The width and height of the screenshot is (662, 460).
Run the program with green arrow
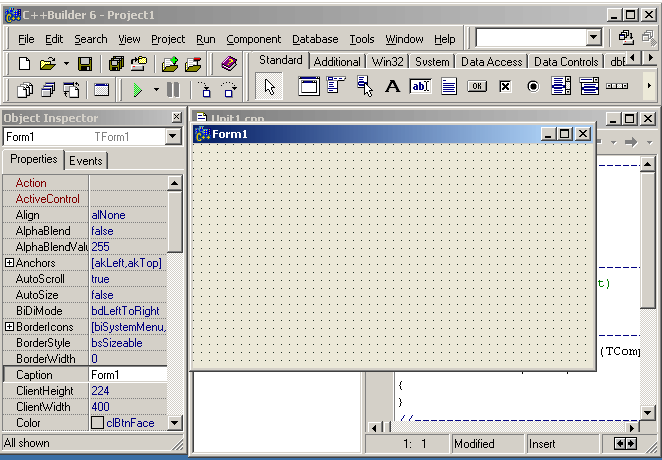137,90
